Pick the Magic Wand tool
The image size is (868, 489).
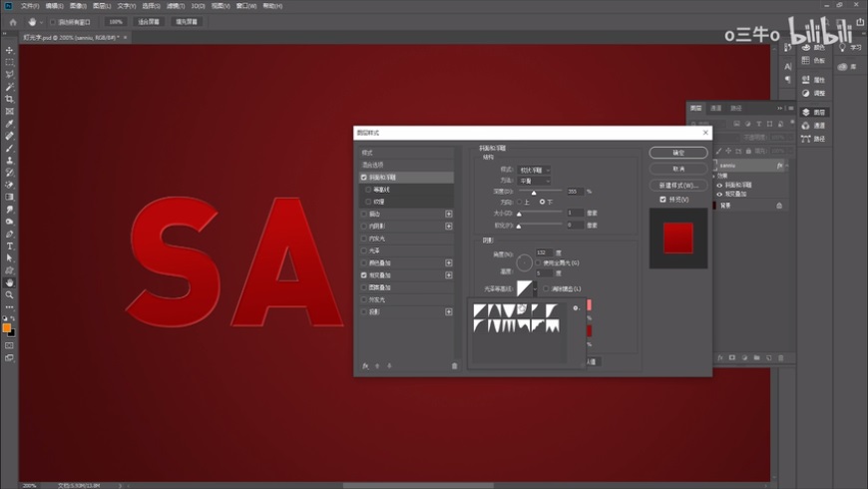point(10,87)
